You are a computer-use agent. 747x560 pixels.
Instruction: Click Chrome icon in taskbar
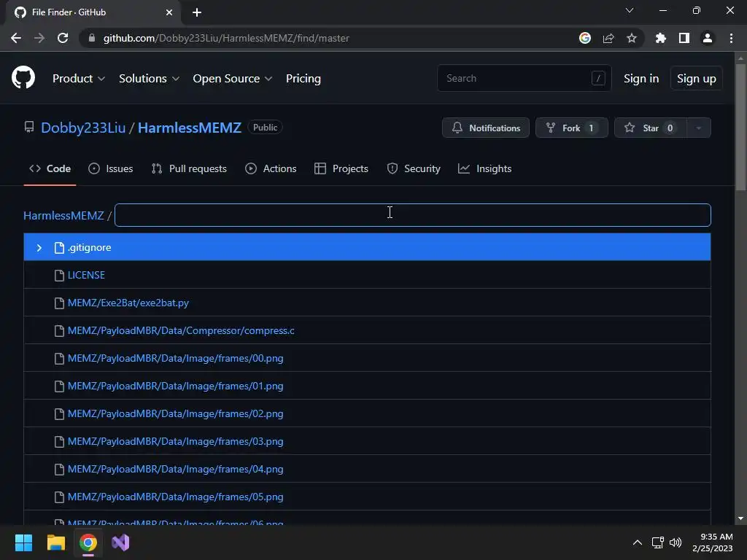click(88, 542)
